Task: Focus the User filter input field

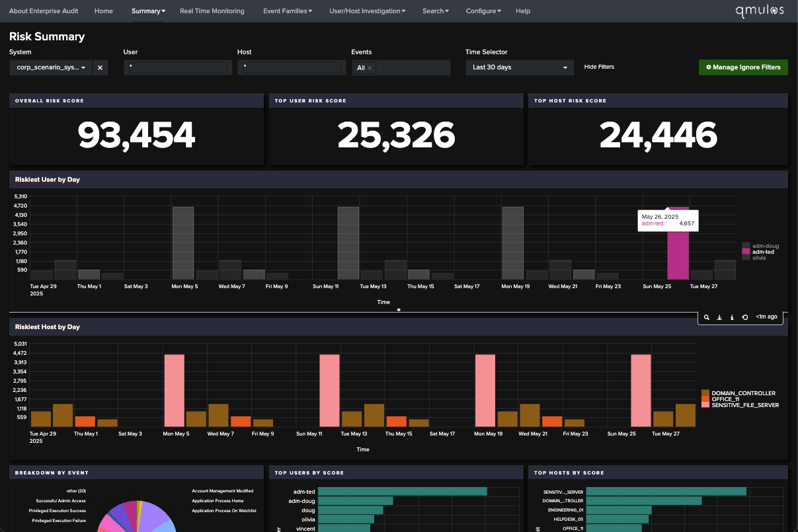Action: 177,67
